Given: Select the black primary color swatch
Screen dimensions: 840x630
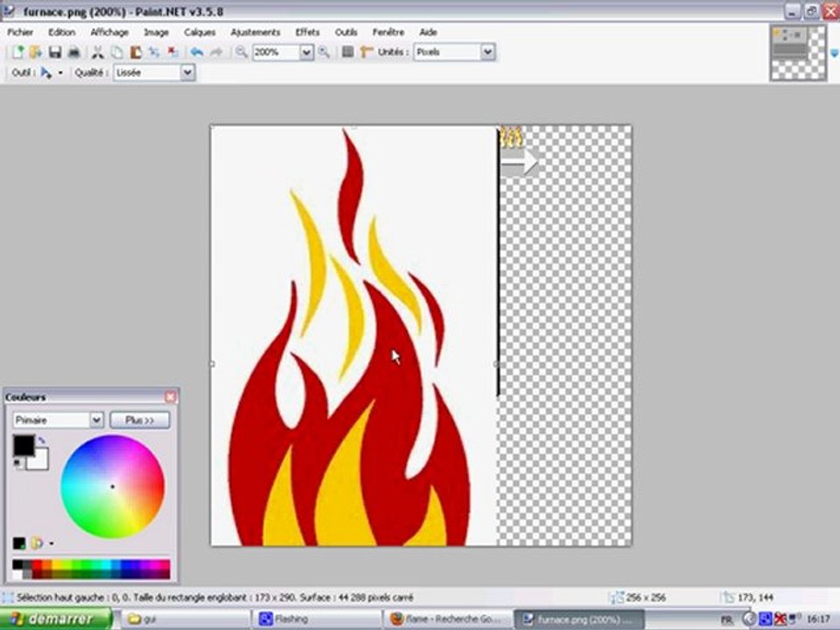Looking at the screenshot, I should click(23, 445).
